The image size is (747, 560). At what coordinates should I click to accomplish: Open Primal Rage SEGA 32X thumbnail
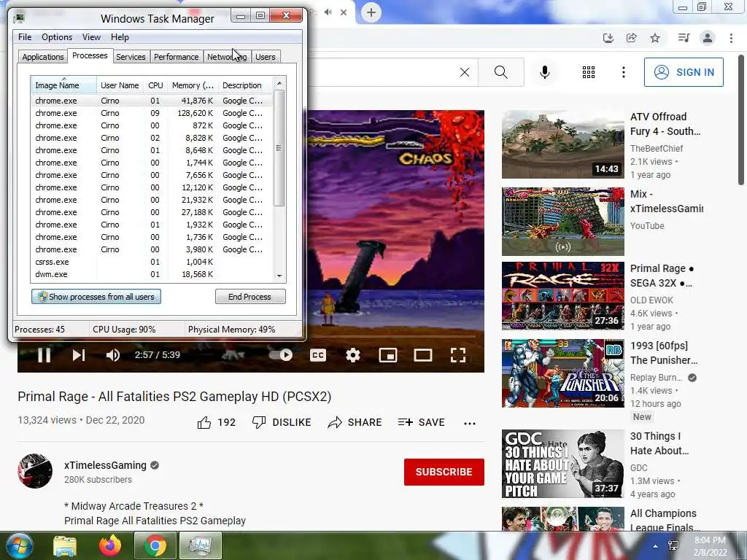[x=562, y=296]
